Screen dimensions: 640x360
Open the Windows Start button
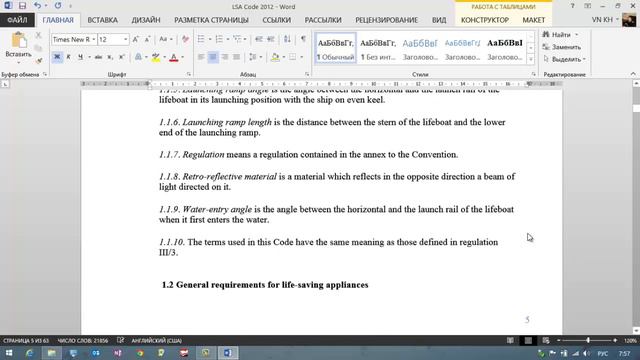click(9, 353)
